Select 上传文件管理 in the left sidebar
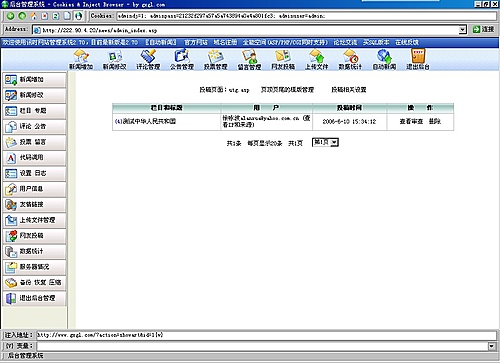 click(x=35, y=220)
